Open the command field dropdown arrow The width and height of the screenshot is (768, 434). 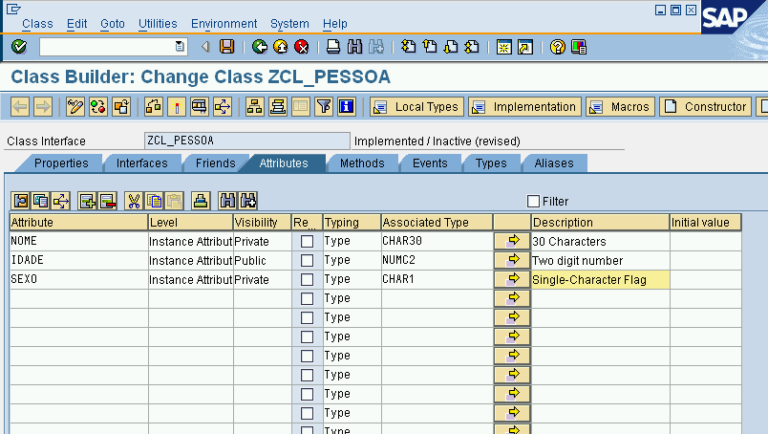(180, 47)
